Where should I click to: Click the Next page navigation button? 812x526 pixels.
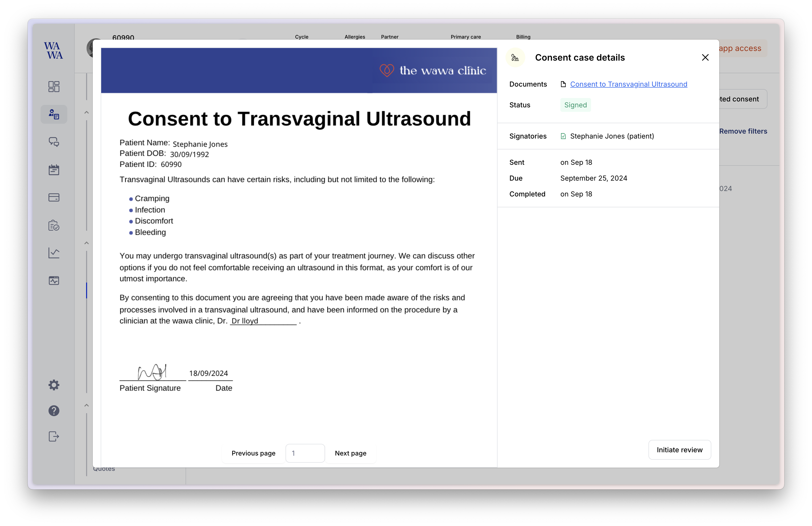click(350, 453)
